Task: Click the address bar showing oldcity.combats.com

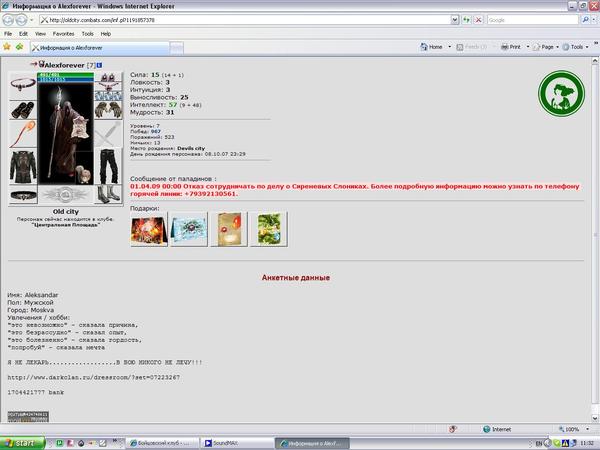Action: coord(245,20)
